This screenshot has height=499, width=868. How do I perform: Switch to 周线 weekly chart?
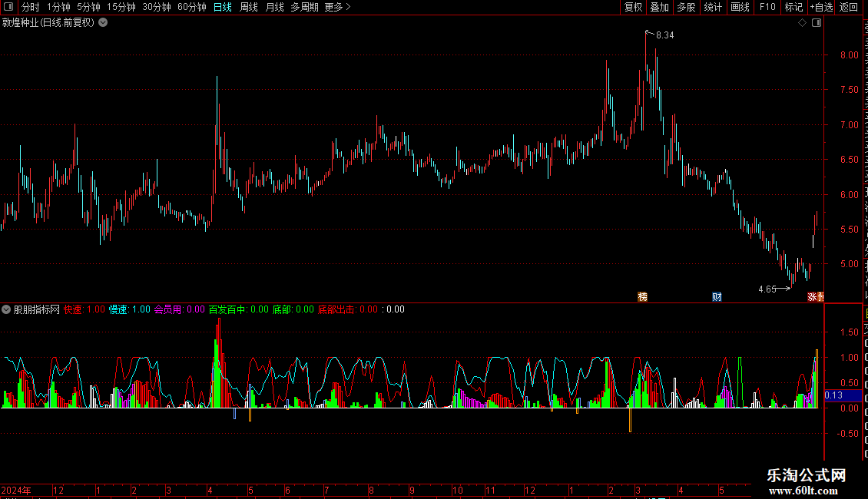[249, 7]
